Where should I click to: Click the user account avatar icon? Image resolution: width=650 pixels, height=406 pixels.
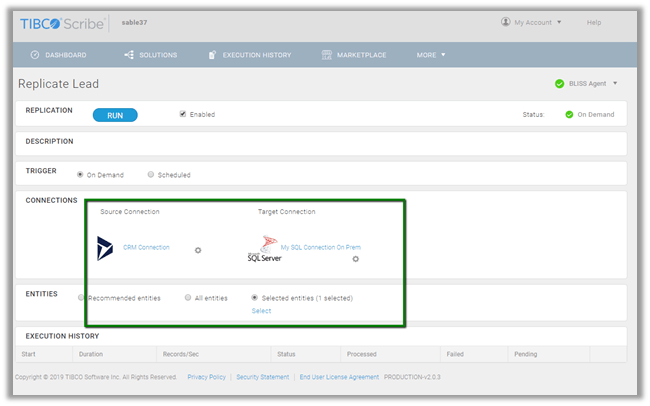click(x=506, y=22)
